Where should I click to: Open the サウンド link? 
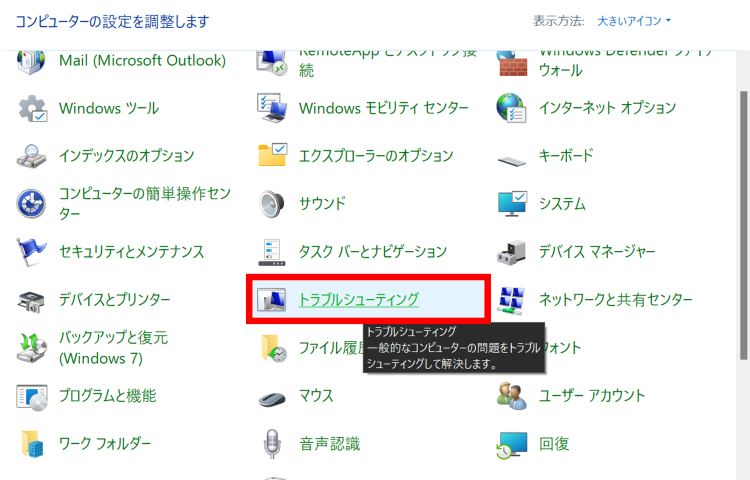pos(322,204)
